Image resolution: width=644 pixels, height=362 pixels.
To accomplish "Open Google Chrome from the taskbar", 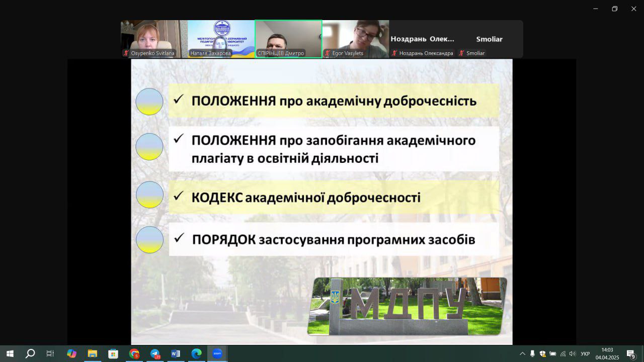I will (134, 353).
